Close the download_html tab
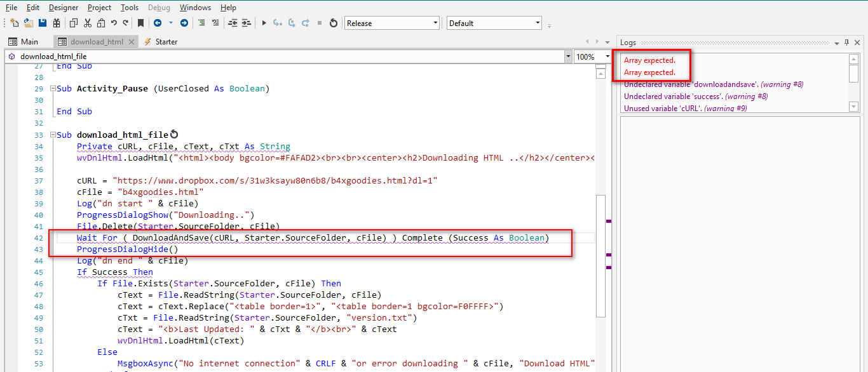The height and width of the screenshot is (372, 868). (x=132, y=42)
